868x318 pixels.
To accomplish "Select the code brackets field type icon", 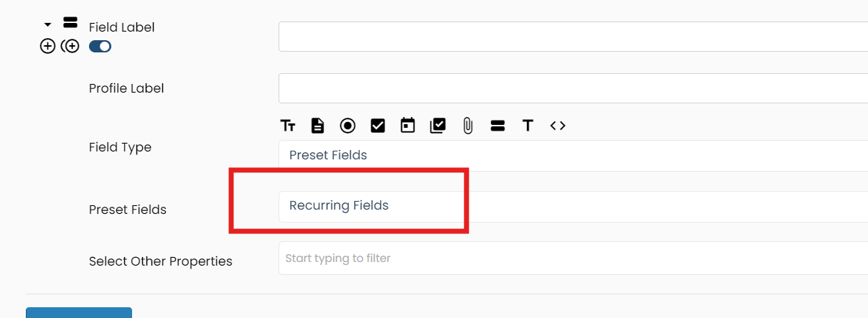I will [558, 126].
